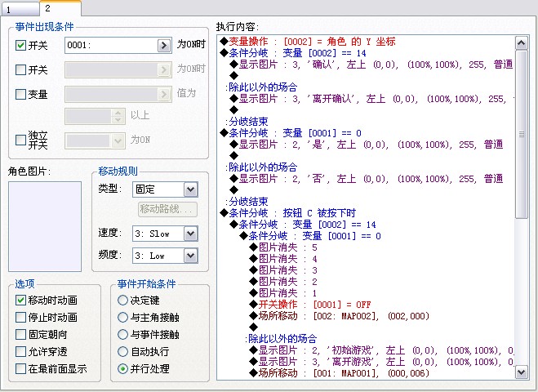Open the 频度 dropdown showing 3: Low
The height and width of the screenshot is (392, 538).
[x=191, y=256]
